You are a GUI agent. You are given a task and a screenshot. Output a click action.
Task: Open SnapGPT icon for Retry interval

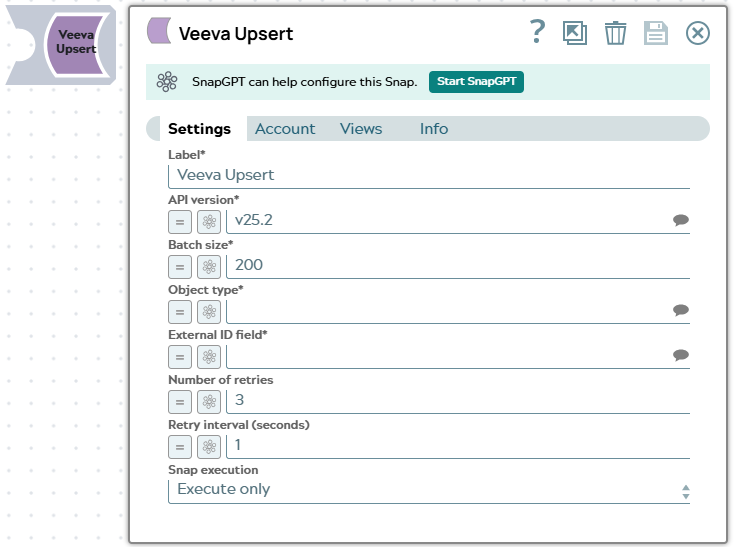click(209, 447)
